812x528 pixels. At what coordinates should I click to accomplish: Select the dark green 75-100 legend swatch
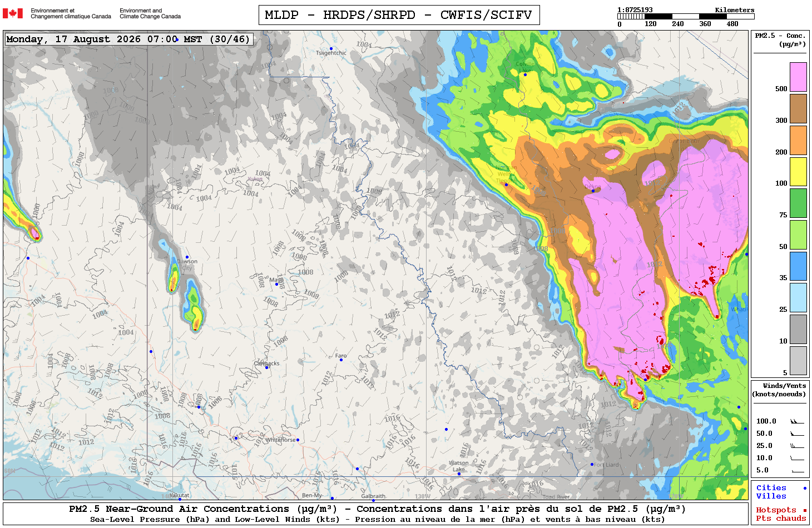pyautogui.click(x=798, y=203)
